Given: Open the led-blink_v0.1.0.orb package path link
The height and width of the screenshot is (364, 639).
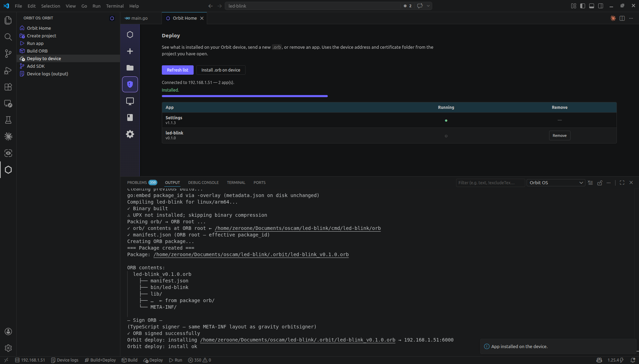Looking at the screenshot, I should point(251,254).
